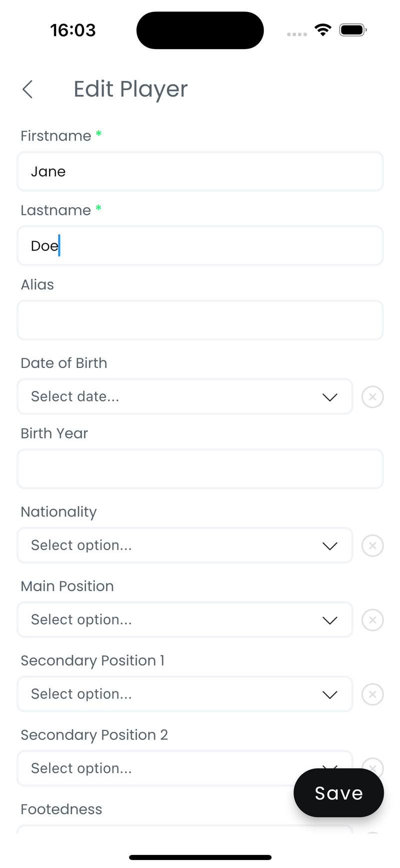
Task: Tap the Edit Player title
Action: [130, 90]
